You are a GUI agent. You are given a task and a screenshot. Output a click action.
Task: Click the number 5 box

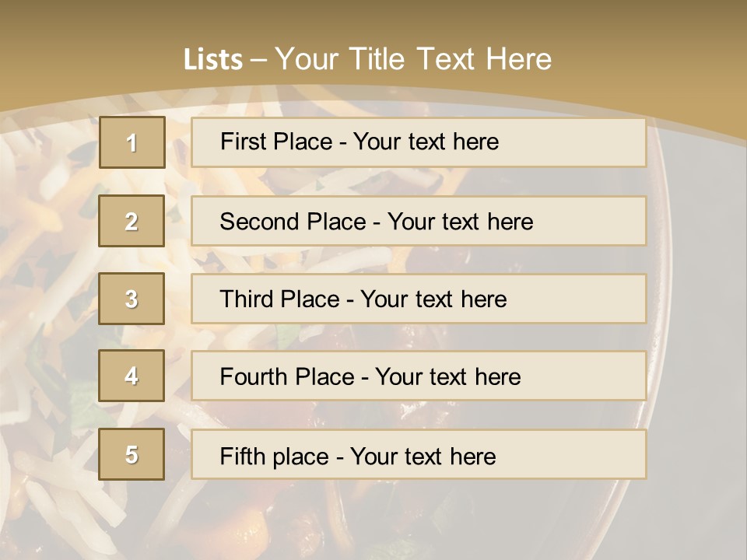pyautogui.click(x=132, y=454)
